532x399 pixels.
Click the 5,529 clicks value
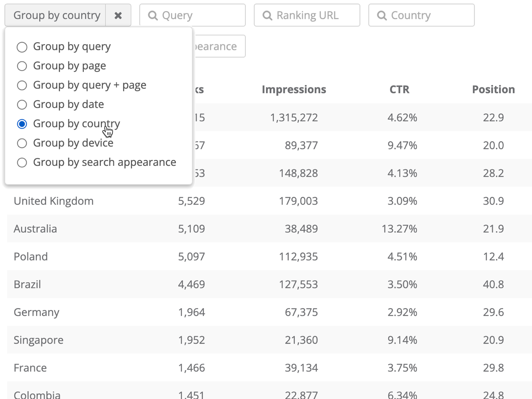coord(191,201)
